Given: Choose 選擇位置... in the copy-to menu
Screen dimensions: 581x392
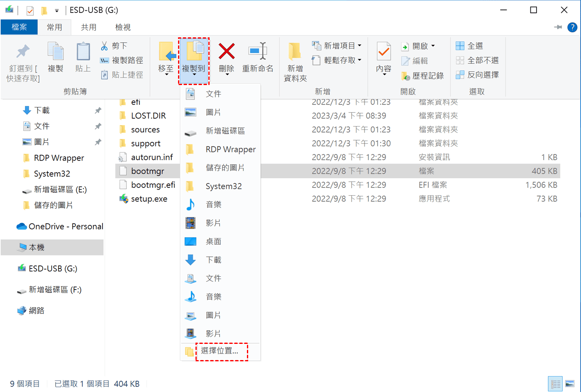Looking at the screenshot, I should point(220,351).
